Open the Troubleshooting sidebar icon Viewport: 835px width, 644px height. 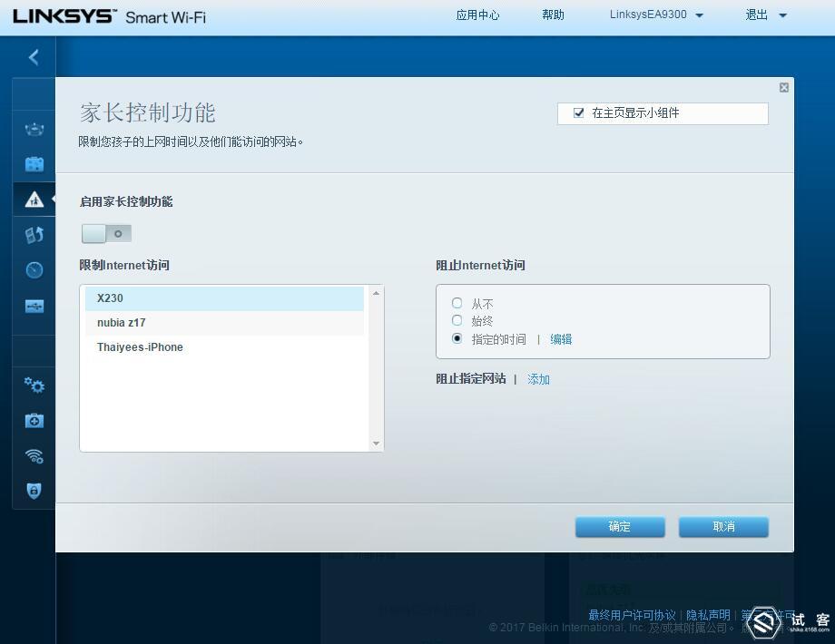[x=34, y=420]
